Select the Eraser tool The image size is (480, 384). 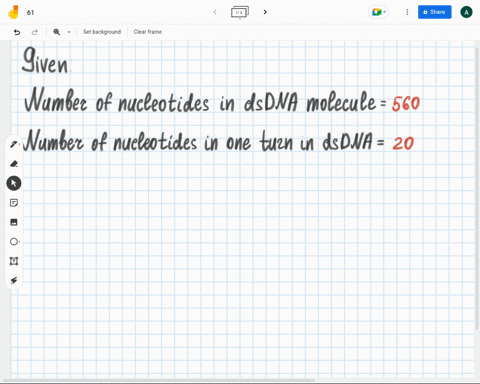click(x=14, y=164)
